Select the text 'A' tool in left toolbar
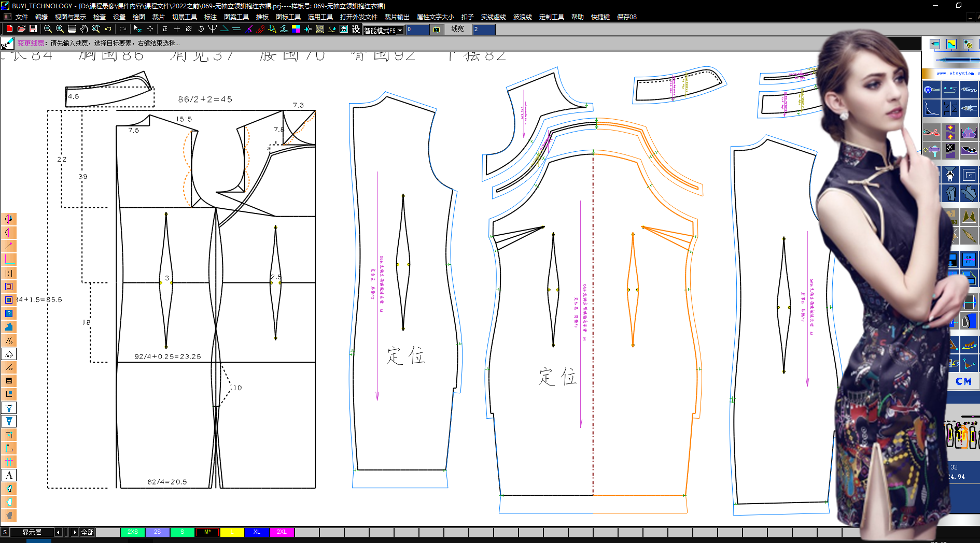The height and width of the screenshot is (543, 980). (9, 475)
